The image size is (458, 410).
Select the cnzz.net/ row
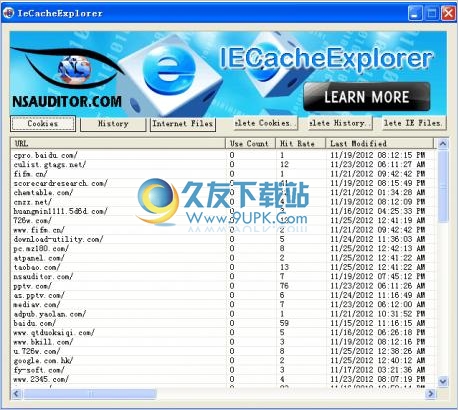click(x=223, y=202)
